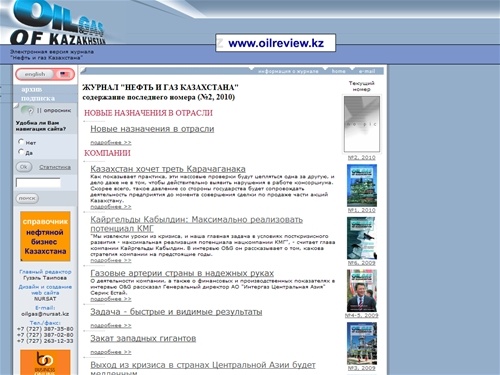The width and height of the screenshot is (500, 375).
Task: Click the phone number +7 (727) 387-35-80
Action: pos(45,329)
